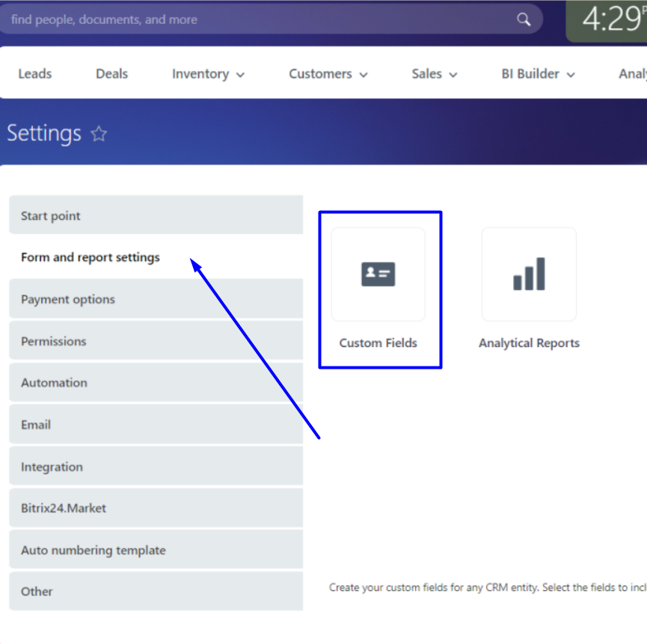This screenshot has height=644, width=647.
Task: Expand the Sales dropdown menu
Action: click(434, 74)
